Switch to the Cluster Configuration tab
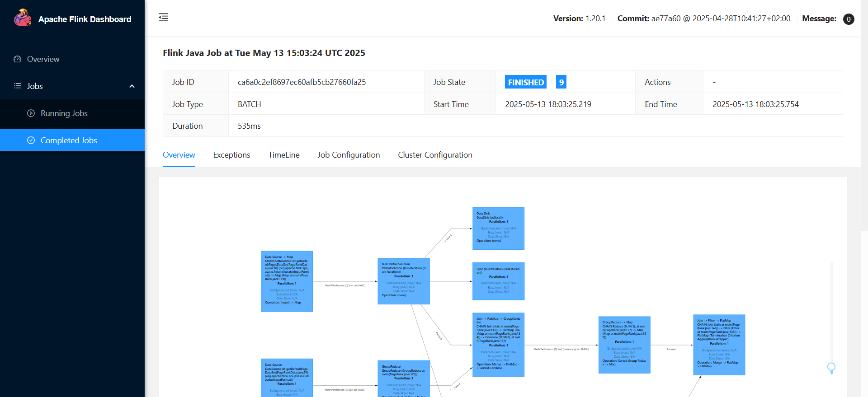This screenshot has height=397, width=868. (x=435, y=155)
